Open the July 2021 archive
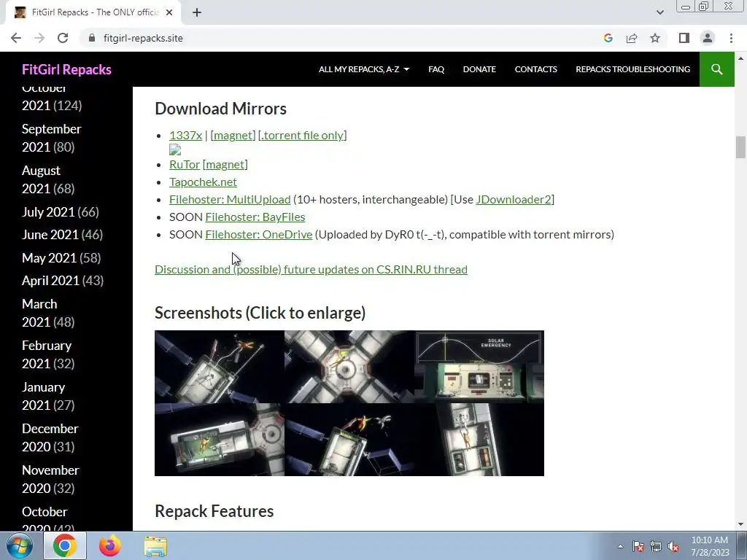 [48, 212]
